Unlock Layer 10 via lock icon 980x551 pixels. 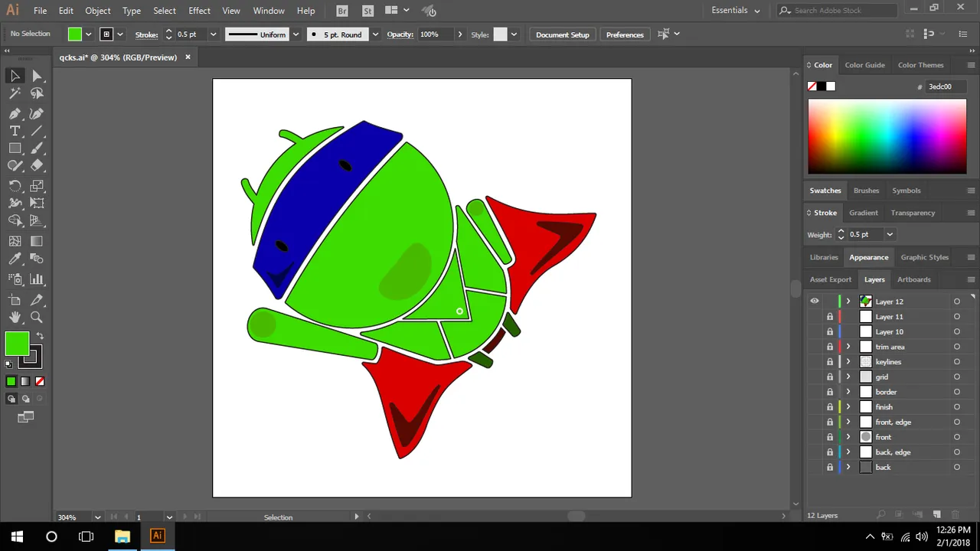(x=830, y=331)
